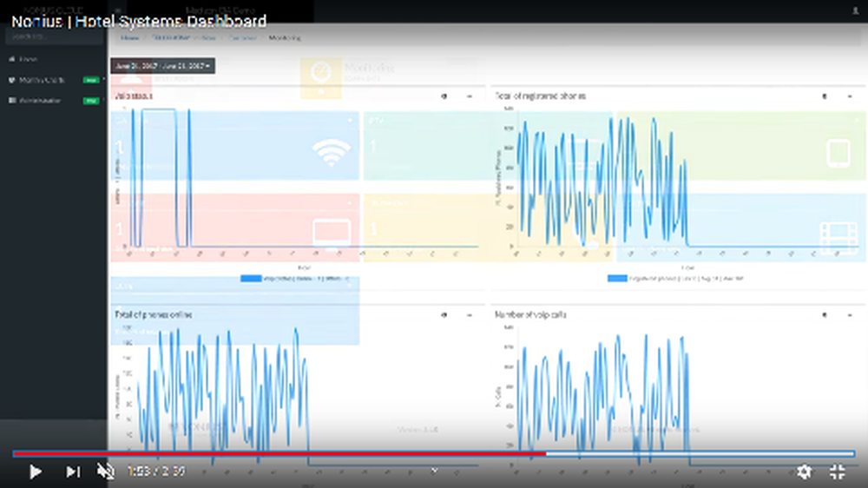Click the TV monitor icon tile
868x488 pixels.
pos(332,234)
